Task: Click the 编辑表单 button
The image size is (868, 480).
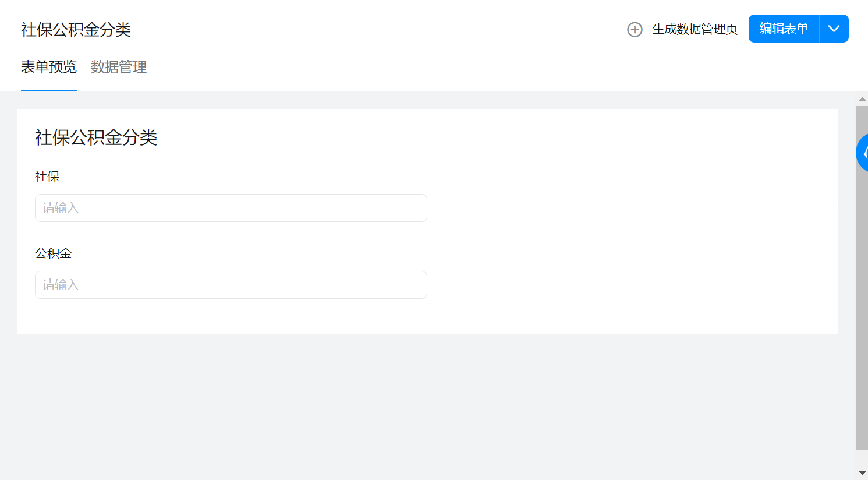Action: (x=784, y=29)
